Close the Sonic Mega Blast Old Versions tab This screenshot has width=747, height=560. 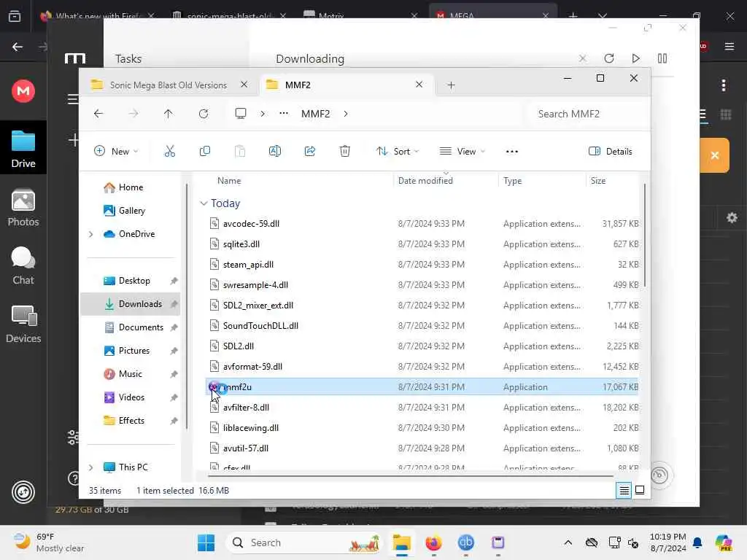244,85
